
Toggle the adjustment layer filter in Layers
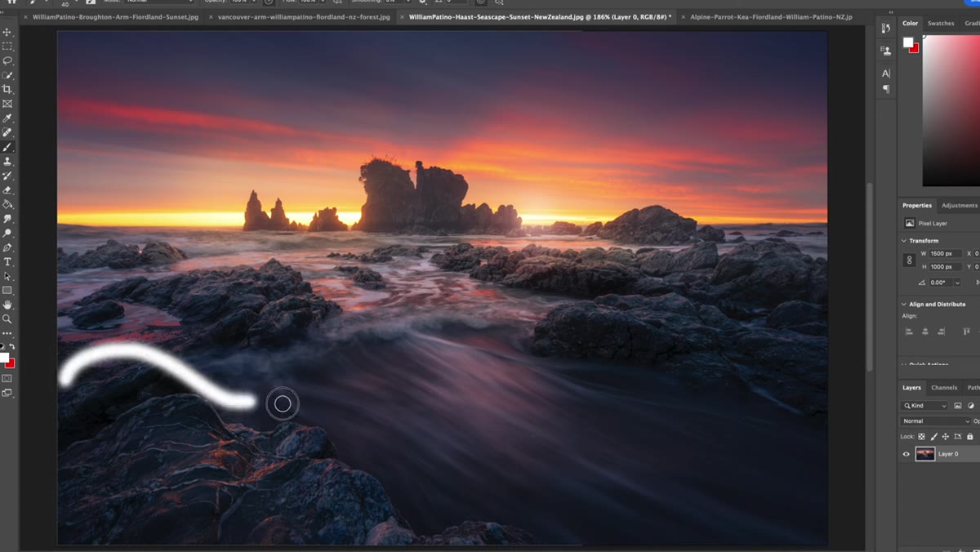[x=971, y=406]
